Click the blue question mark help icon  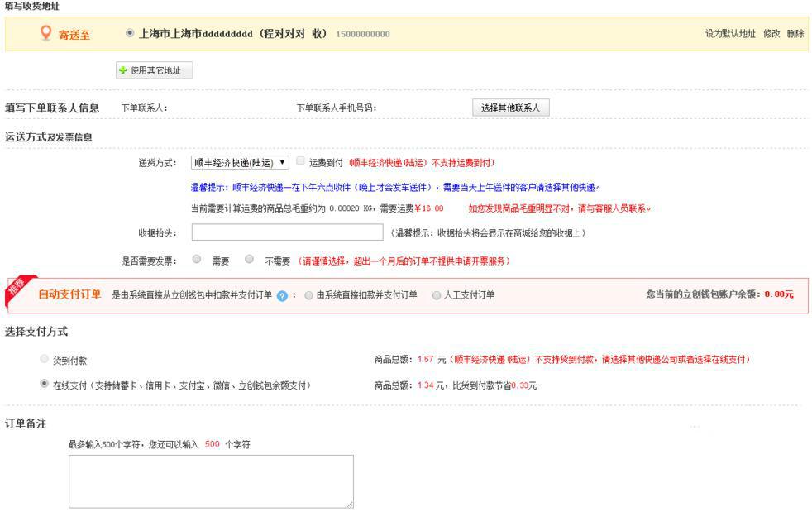(282, 296)
